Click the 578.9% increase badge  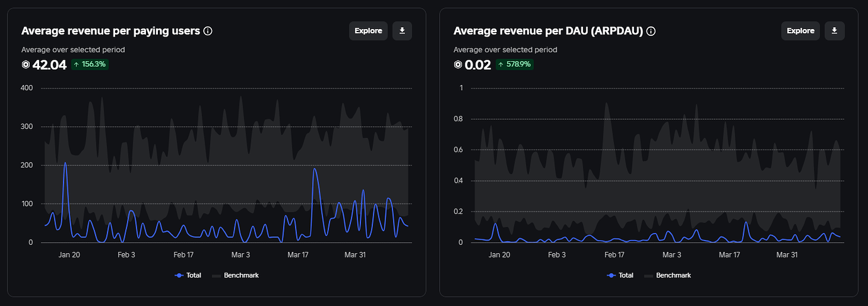514,64
